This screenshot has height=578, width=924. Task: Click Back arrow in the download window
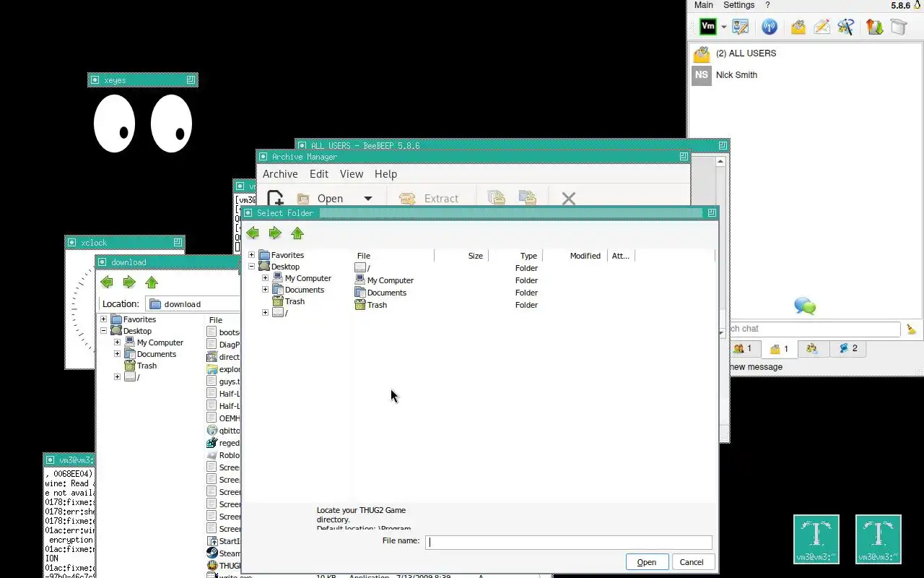[x=106, y=282]
